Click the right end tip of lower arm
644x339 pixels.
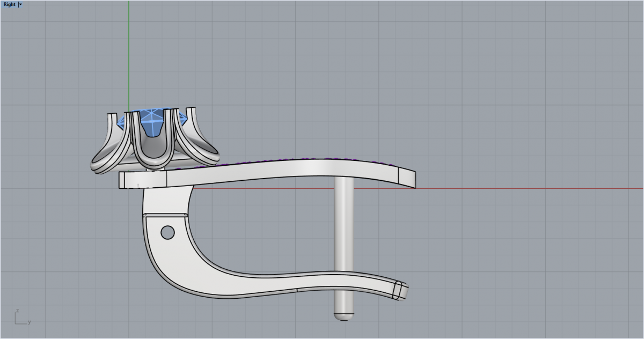(401, 291)
